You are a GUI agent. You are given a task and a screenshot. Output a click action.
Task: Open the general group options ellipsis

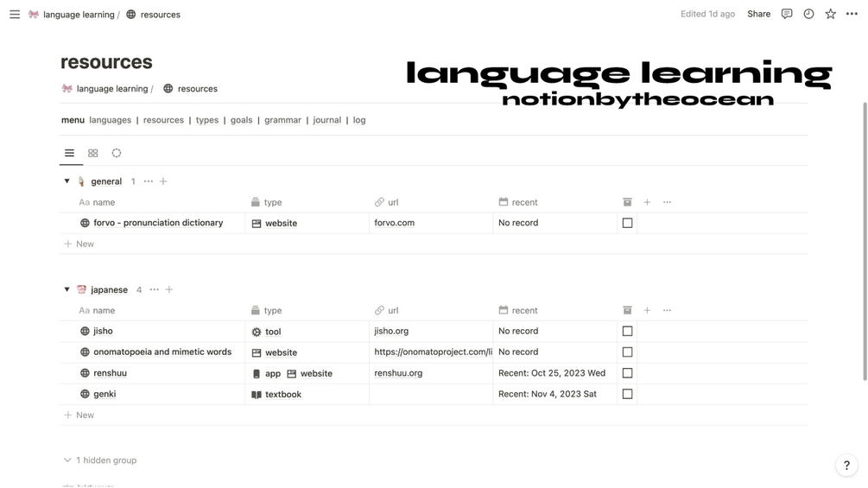tap(149, 181)
